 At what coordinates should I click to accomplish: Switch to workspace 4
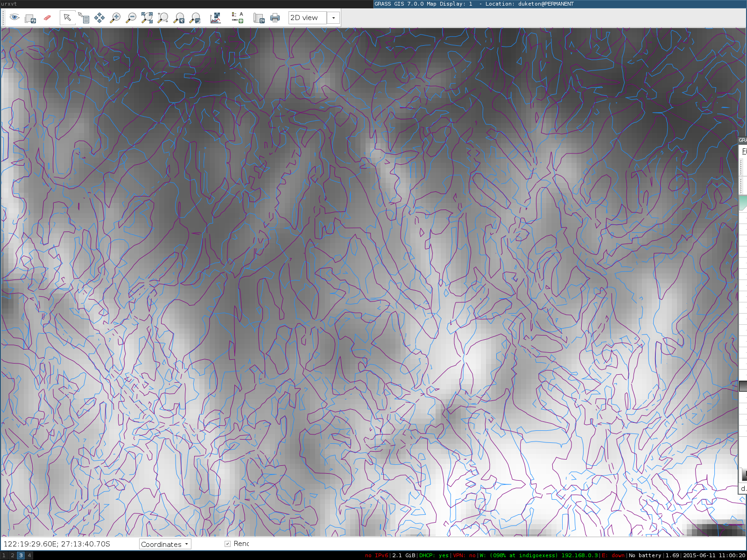tap(29, 555)
